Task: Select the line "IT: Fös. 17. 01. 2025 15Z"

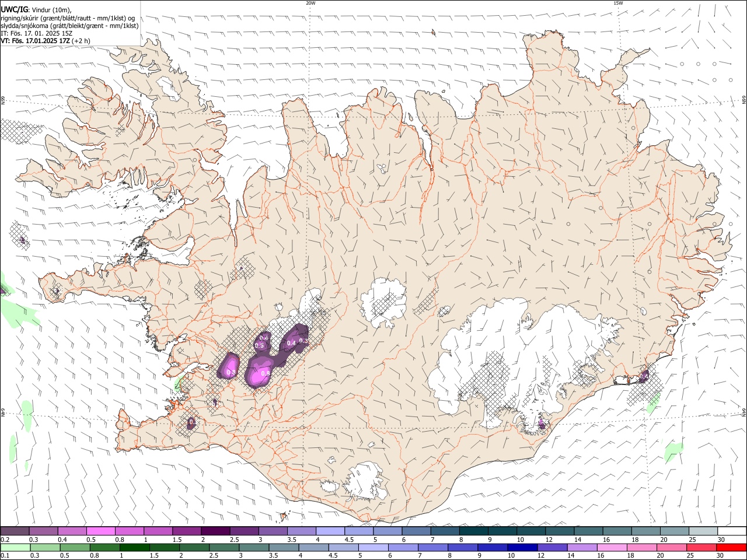Action: (36, 33)
